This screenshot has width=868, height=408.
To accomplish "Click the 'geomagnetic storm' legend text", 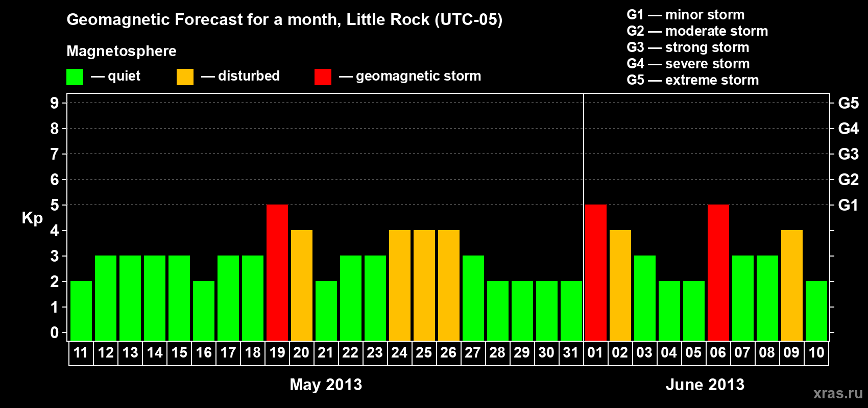I will tap(419, 76).
